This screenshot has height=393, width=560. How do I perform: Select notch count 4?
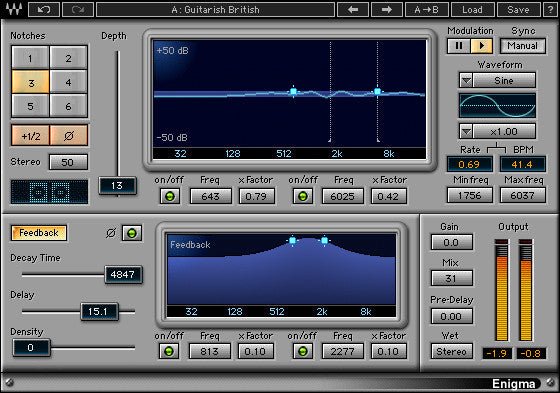(x=69, y=83)
